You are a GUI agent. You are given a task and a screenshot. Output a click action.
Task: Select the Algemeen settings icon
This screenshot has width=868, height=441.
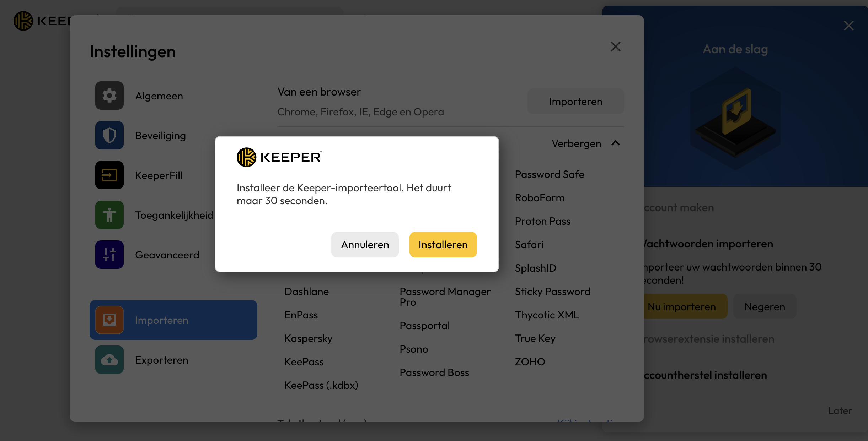(109, 96)
